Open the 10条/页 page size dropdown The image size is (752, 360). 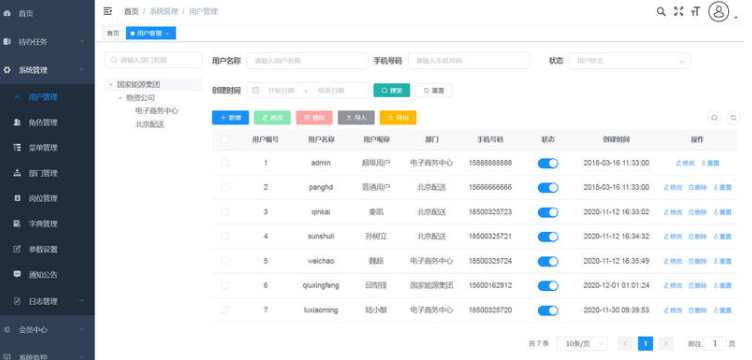point(582,344)
